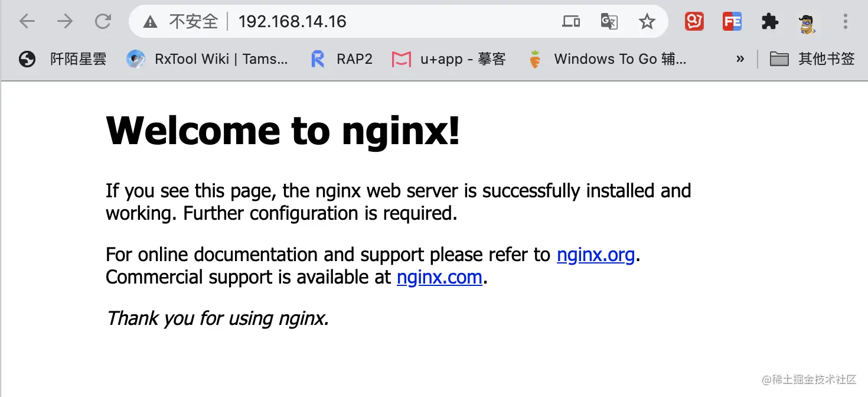This screenshot has height=397, width=868.
Task: Click the FE extension icon in toolbar
Action: click(732, 21)
